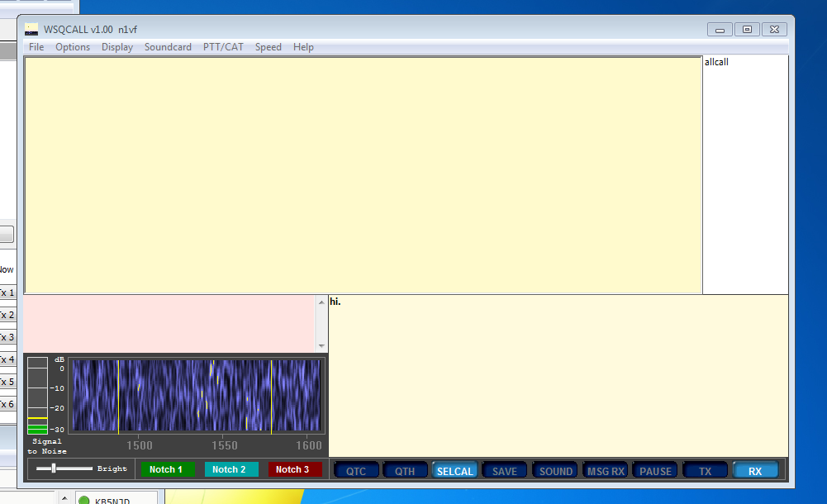
Task: Click the WSQCALL title bar icon
Action: click(x=31, y=30)
